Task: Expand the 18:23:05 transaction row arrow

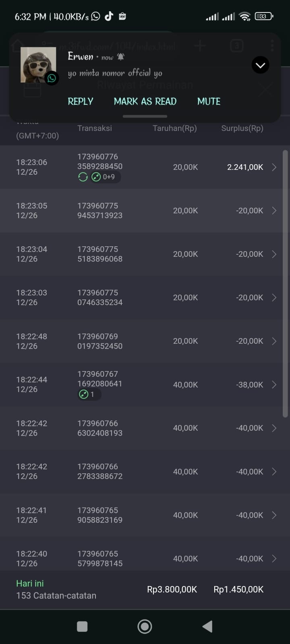Action: click(x=274, y=211)
